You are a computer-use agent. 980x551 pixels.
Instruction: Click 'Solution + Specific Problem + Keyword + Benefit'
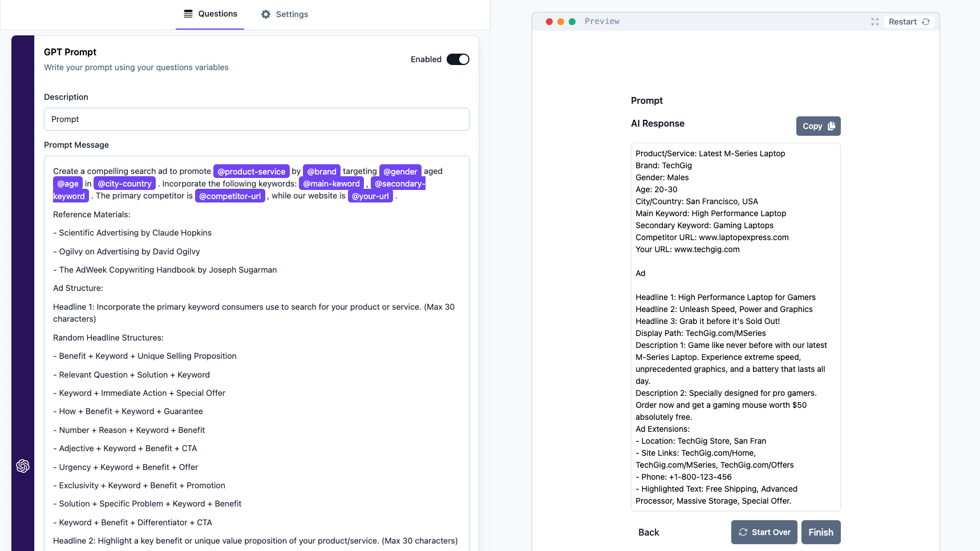click(147, 504)
